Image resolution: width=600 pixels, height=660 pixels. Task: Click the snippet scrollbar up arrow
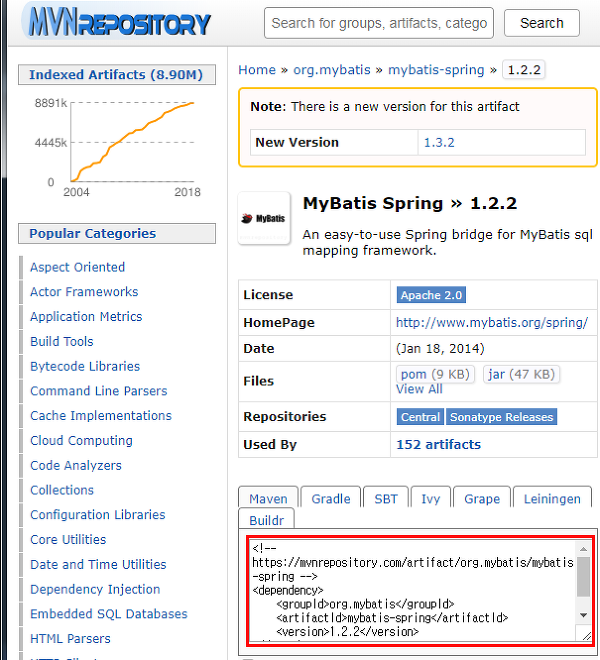[x=583, y=548]
